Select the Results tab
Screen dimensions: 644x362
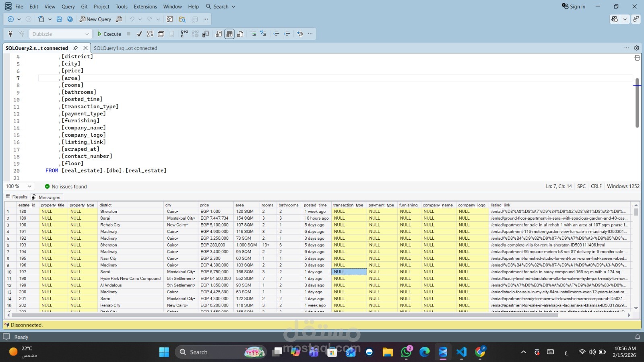pos(17,197)
